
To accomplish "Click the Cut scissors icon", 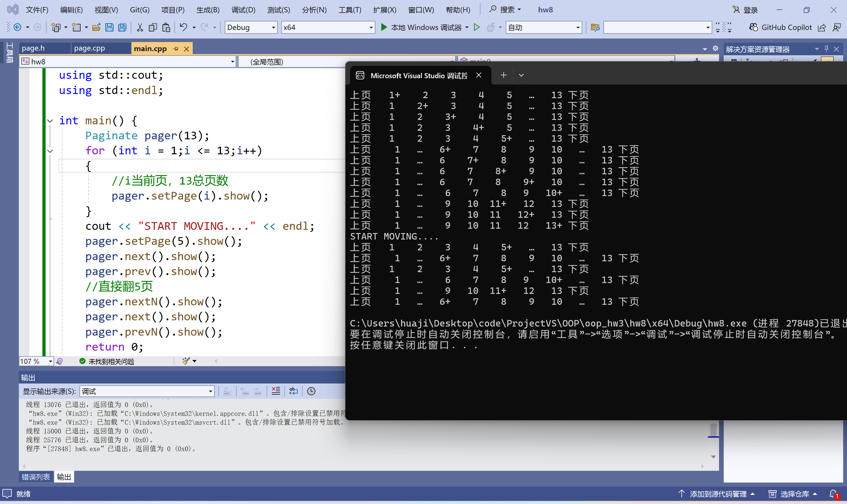I will (140, 28).
